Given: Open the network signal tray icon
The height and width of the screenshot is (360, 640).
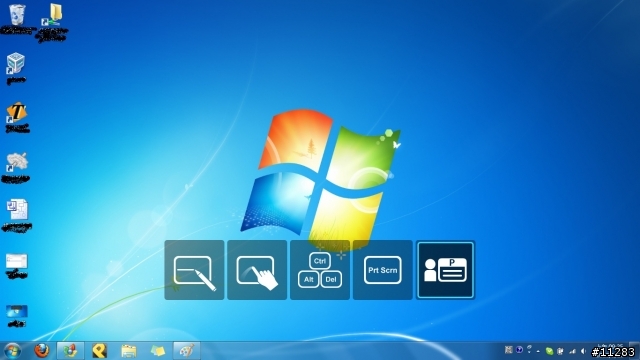Looking at the screenshot, I should click(572, 351).
